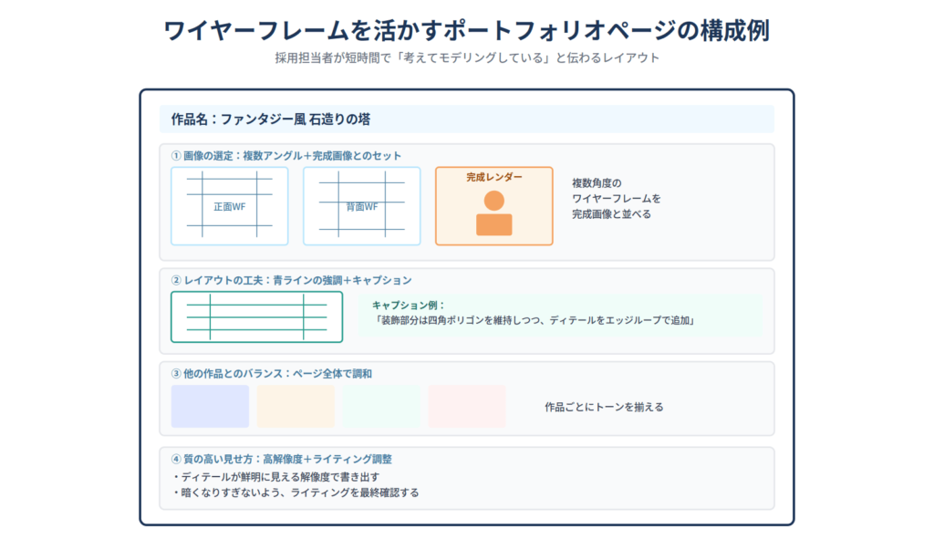Screen dimensions: 934x560
Task: Click the peach tone swatch
Action: (x=296, y=406)
